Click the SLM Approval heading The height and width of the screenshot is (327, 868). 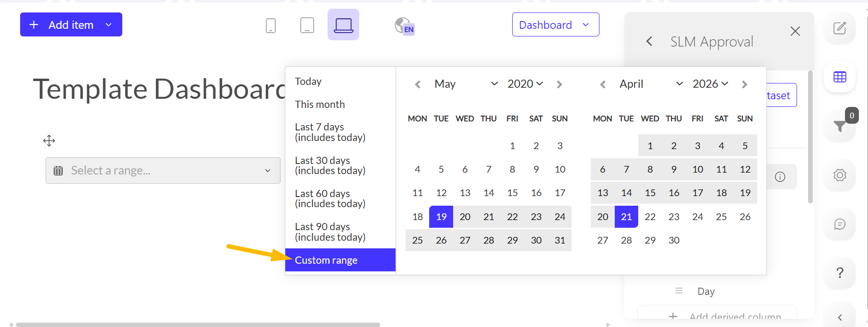pos(712,42)
